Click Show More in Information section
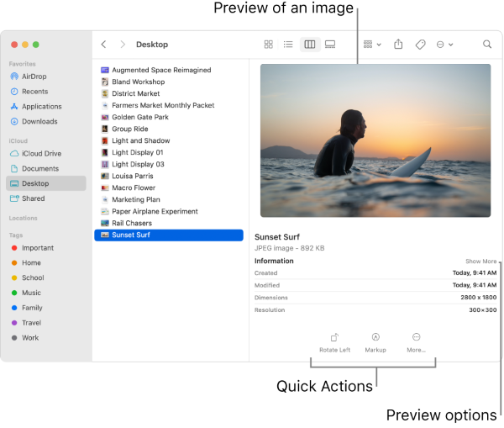 pyautogui.click(x=480, y=262)
